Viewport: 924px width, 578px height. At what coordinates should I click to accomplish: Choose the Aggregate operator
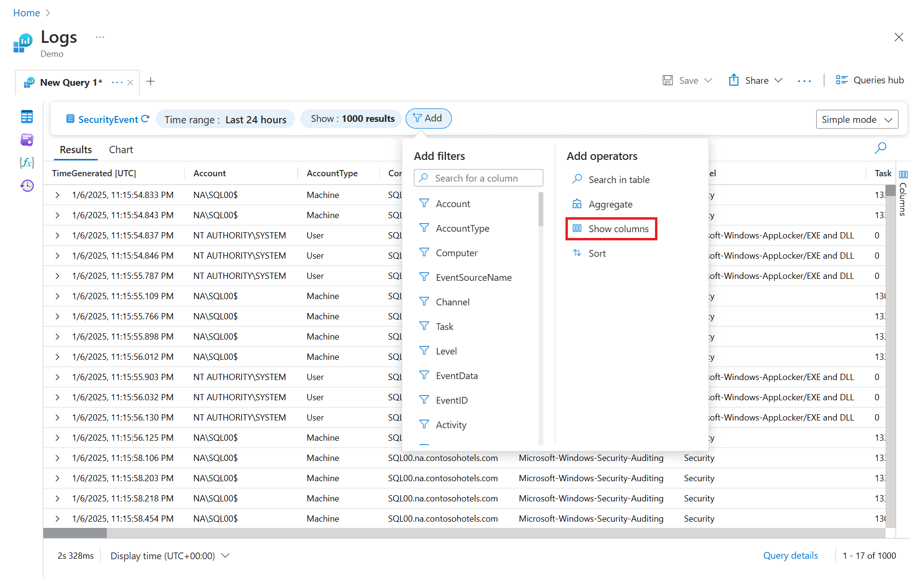[610, 204]
